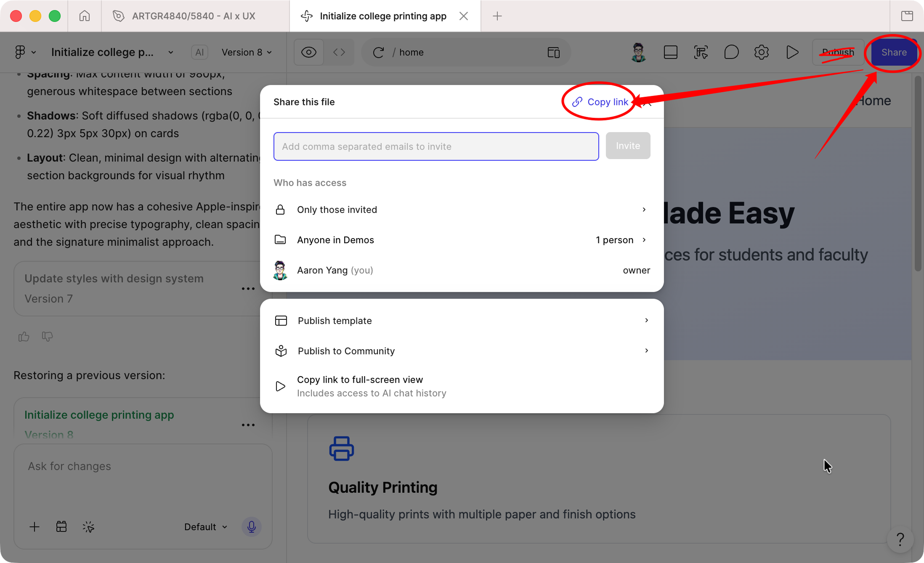Click the folder icon beside Anyone in Demos
The image size is (924, 563).
click(280, 240)
